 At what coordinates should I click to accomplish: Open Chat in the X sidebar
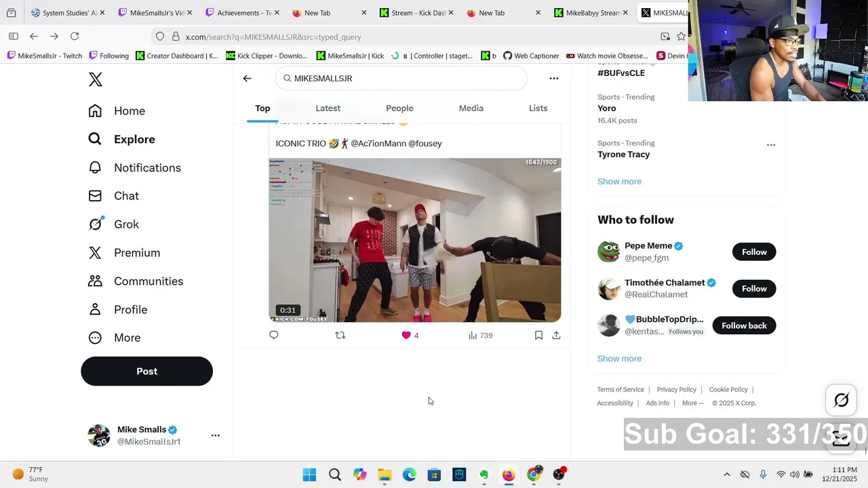pyautogui.click(x=113, y=196)
